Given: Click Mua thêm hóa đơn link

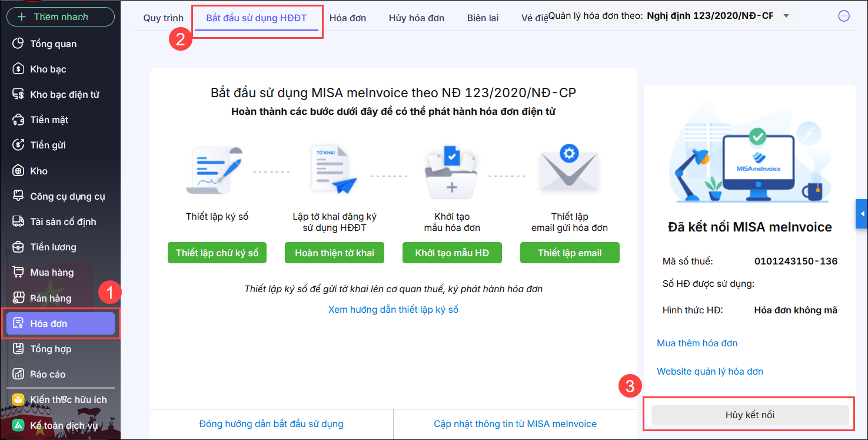Looking at the screenshot, I should [x=697, y=343].
